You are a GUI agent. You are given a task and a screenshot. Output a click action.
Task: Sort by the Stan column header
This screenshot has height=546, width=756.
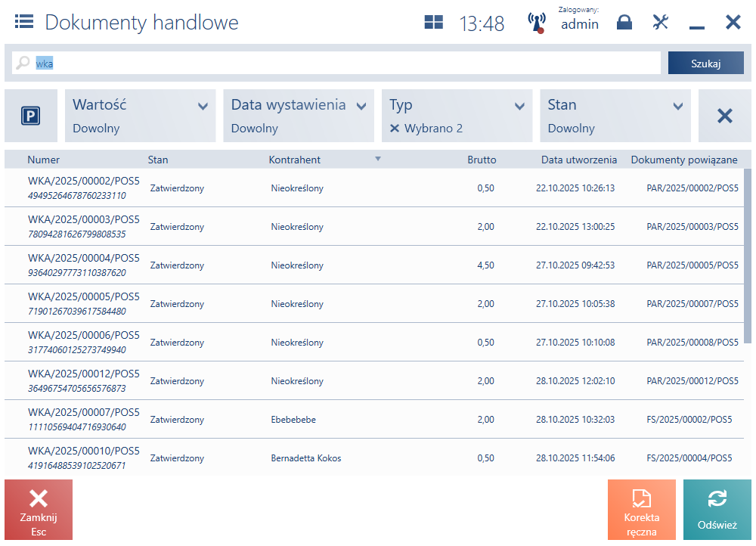158,160
